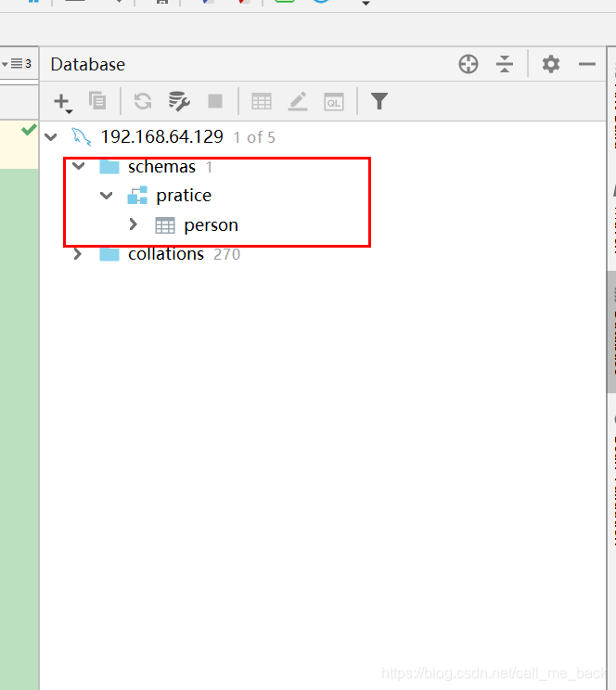The height and width of the screenshot is (690, 616).
Task: Open Data Source Properties wrench icon
Action: (179, 101)
